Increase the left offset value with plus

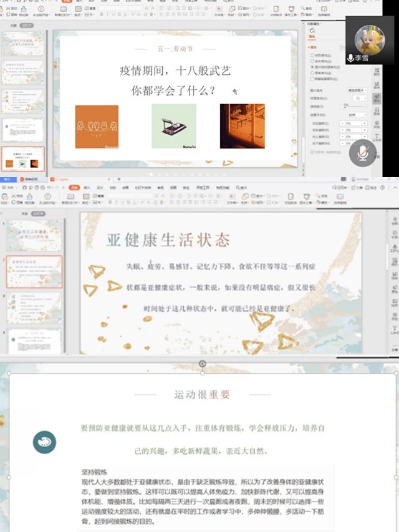[x=365, y=123]
